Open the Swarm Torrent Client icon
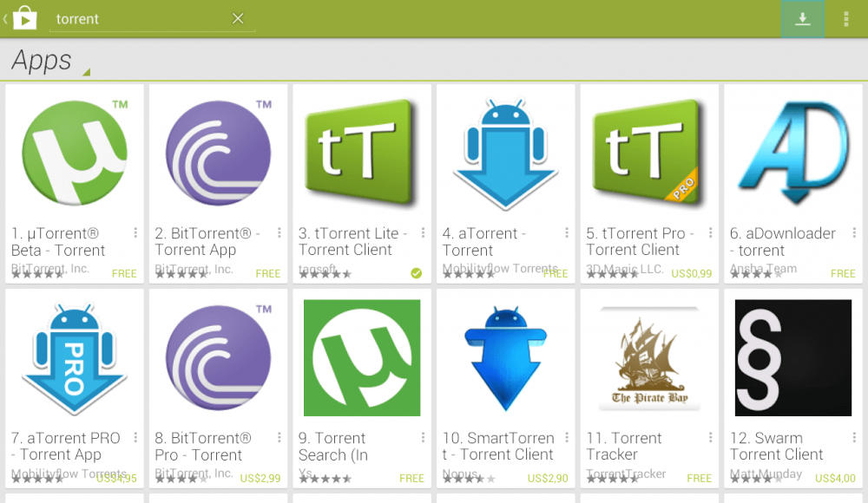The image size is (868, 503). [x=793, y=357]
